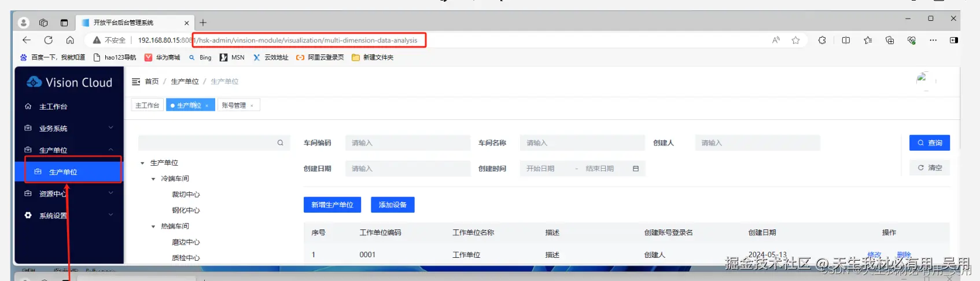Open the browser extensions icon
This screenshot has width=980, height=281.
[822, 40]
